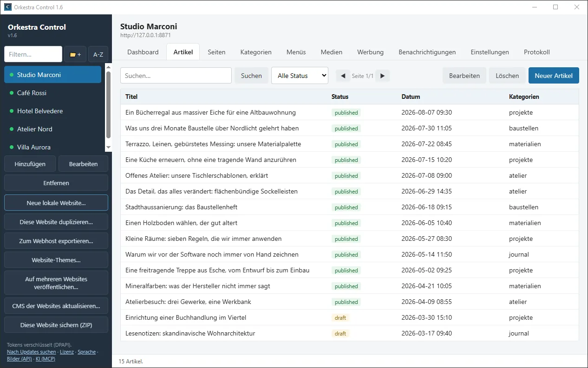Click CMS der Websites aktualisieren

coord(56,306)
